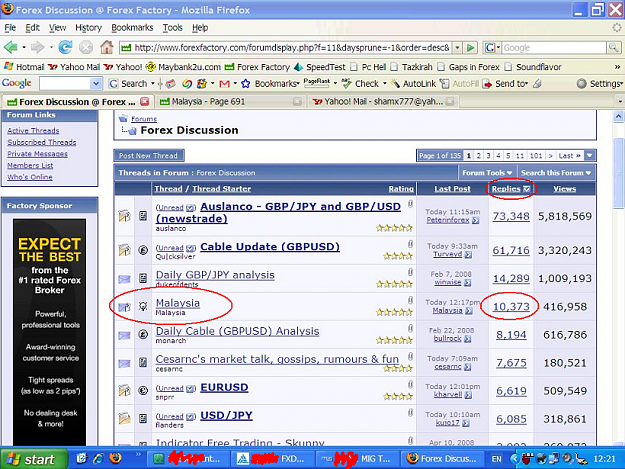Open the Tools menu
Viewport: 625px width, 469px height.
(172, 27)
